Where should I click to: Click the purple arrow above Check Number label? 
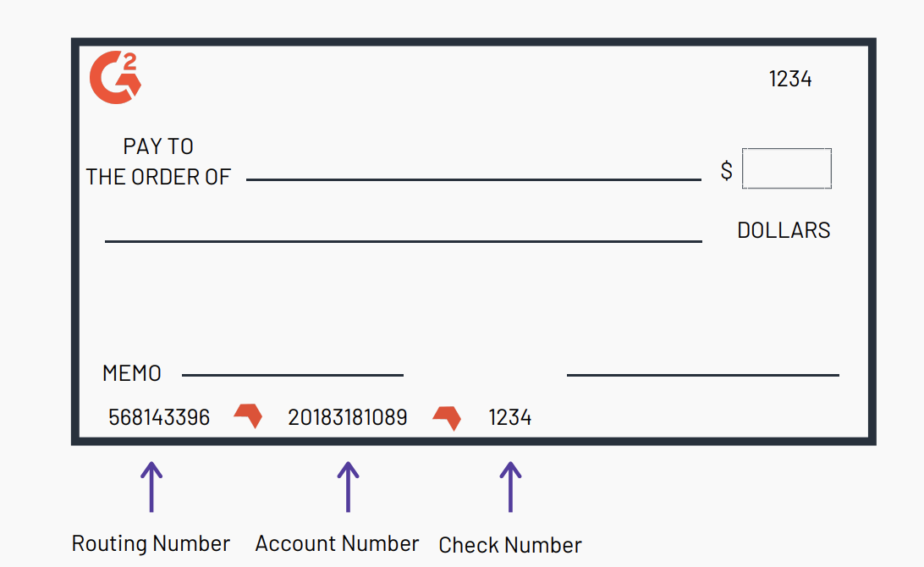tap(510, 486)
